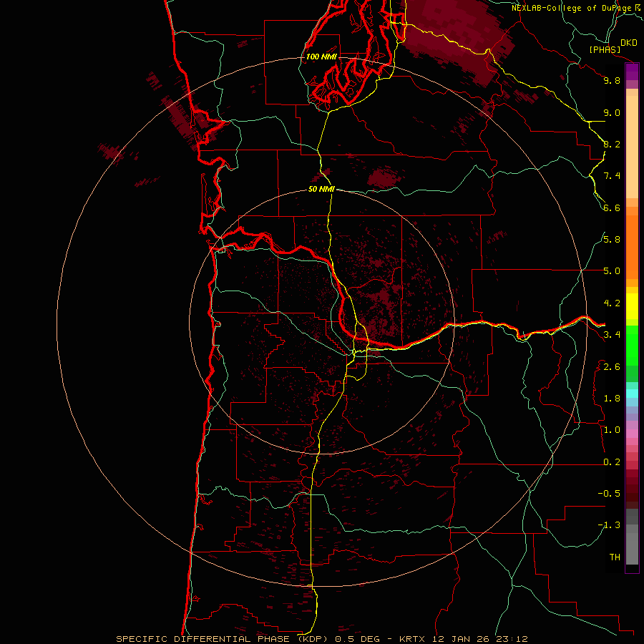Click the 5.0 value on the color scale
Screen dimensions: 644x644
pyautogui.click(x=612, y=271)
